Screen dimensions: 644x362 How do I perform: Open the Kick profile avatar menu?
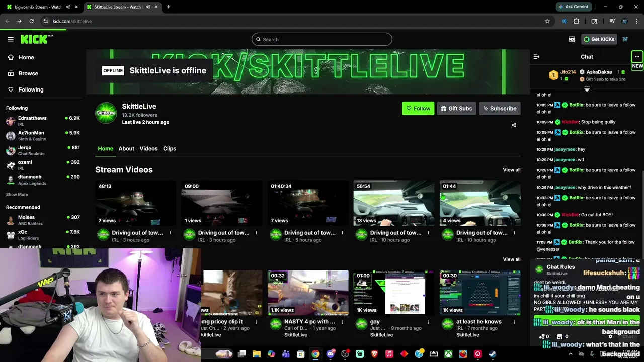click(625, 39)
